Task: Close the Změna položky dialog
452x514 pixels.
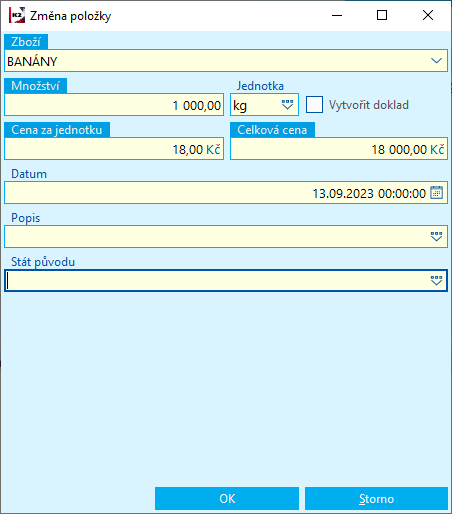Action: coord(428,15)
